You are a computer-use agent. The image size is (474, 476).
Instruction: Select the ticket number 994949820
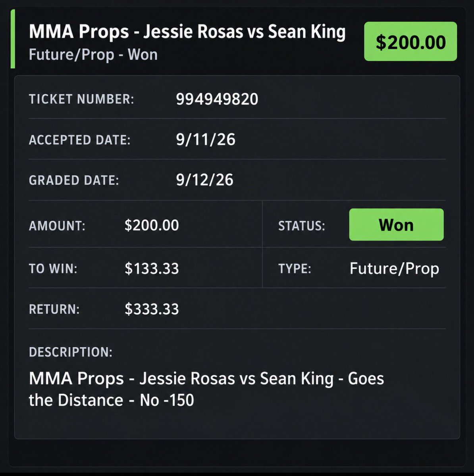tap(217, 99)
